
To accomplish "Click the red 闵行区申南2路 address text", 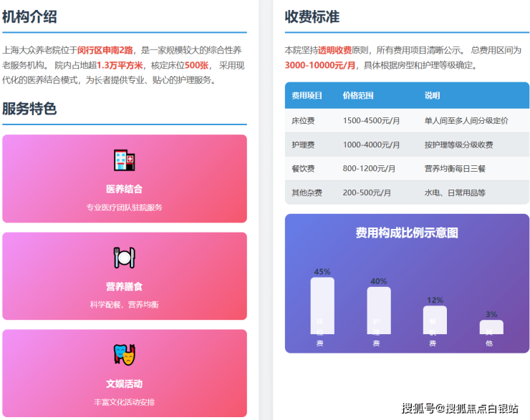I will point(105,50).
